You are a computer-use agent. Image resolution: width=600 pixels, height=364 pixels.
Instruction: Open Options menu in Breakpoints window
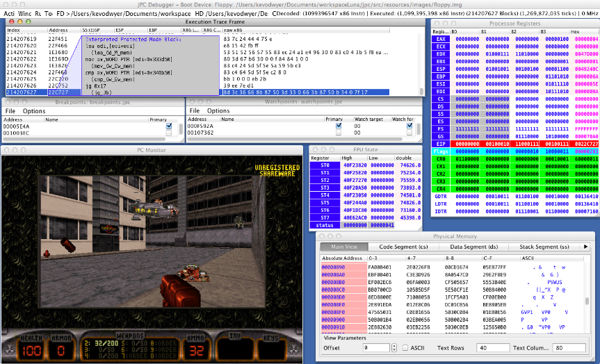click(x=34, y=111)
